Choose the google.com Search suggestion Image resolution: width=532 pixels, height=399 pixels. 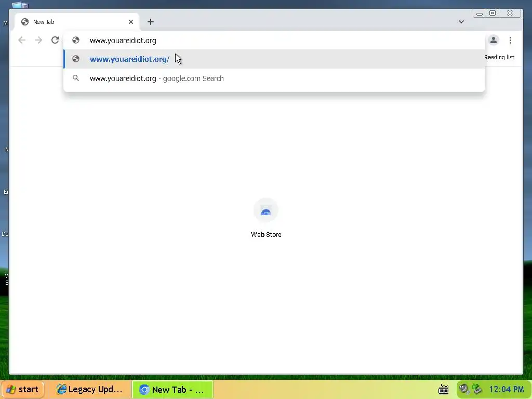click(x=274, y=78)
